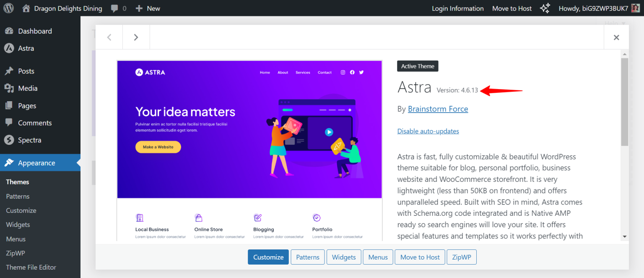Image resolution: width=644 pixels, height=278 pixels.
Task: Click the Customize button below the theme
Action: [268, 257]
